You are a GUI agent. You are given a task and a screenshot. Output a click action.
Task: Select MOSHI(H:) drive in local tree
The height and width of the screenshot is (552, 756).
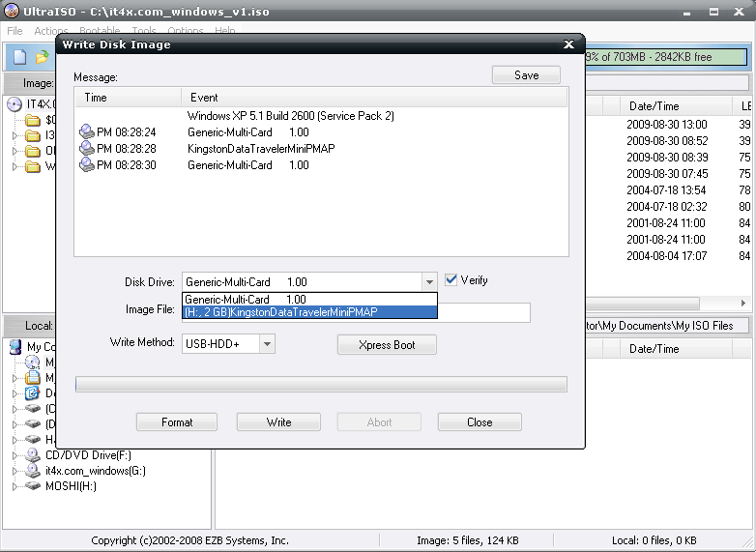(x=71, y=486)
